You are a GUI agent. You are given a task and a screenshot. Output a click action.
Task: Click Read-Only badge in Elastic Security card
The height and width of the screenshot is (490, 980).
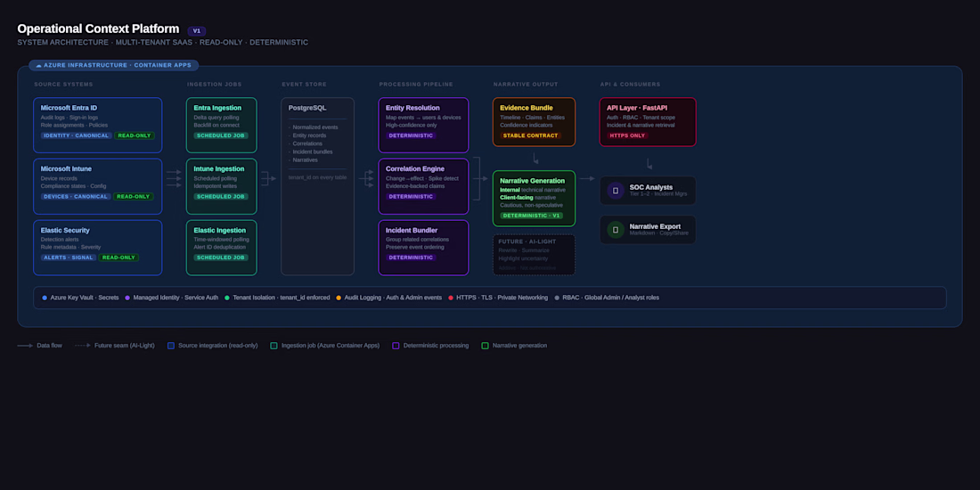pos(118,257)
